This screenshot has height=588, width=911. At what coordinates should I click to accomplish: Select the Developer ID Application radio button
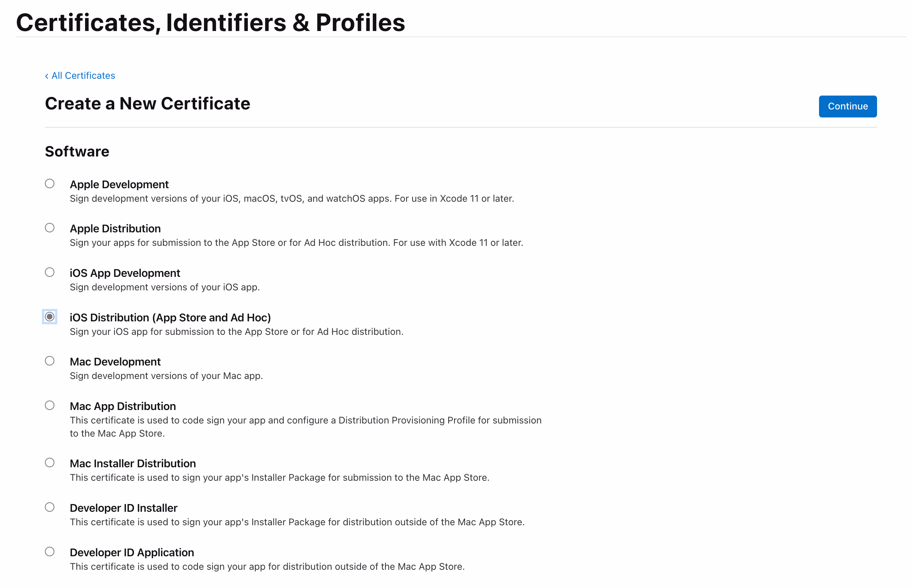[x=50, y=552]
